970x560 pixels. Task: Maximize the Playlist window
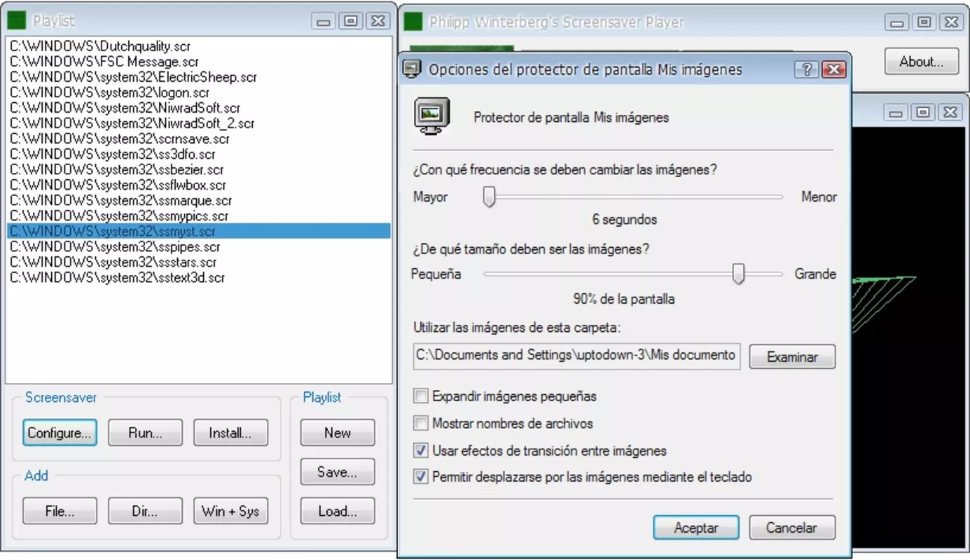(x=350, y=22)
